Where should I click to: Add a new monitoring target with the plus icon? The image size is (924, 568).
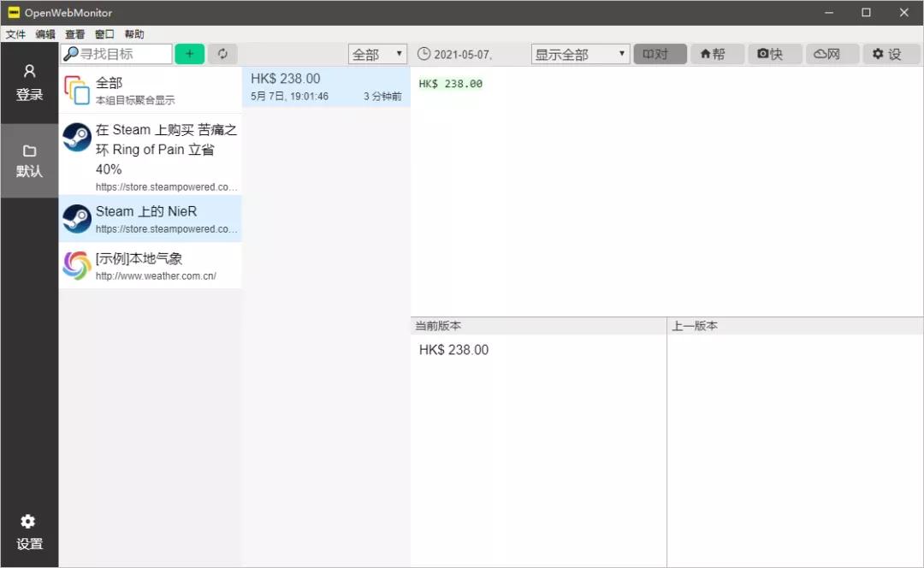(x=188, y=53)
